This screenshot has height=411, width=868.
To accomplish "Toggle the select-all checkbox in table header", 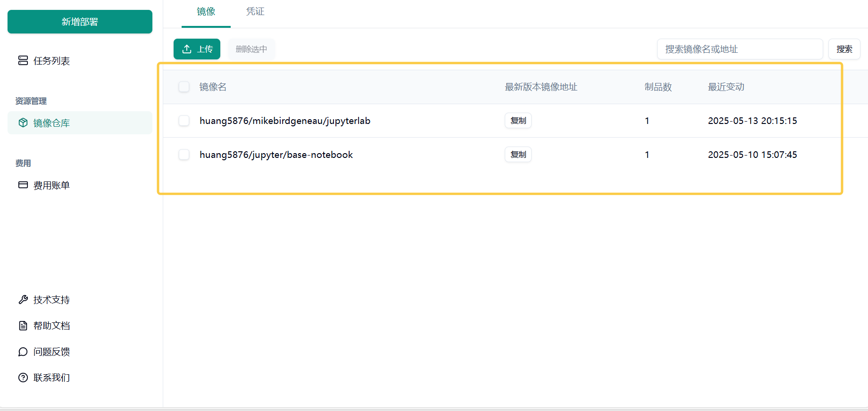I will [184, 87].
